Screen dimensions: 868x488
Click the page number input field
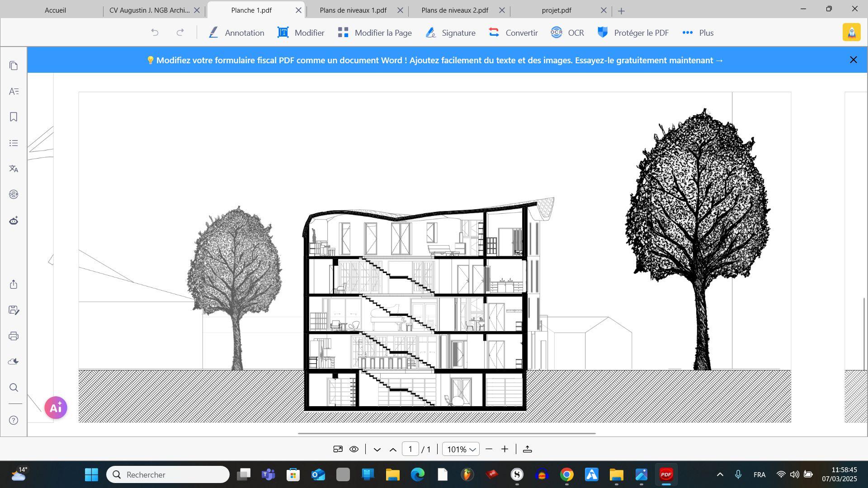410,449
